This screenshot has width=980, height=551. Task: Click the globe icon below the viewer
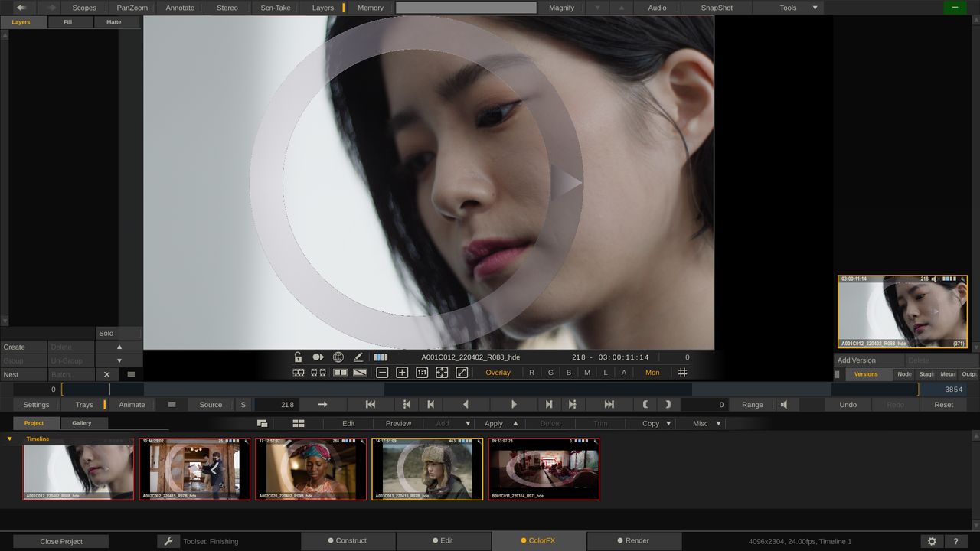click(x=338, y=357)
